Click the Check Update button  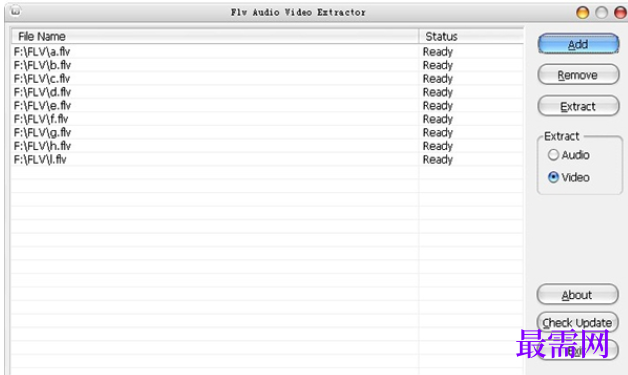click(577, 323)
